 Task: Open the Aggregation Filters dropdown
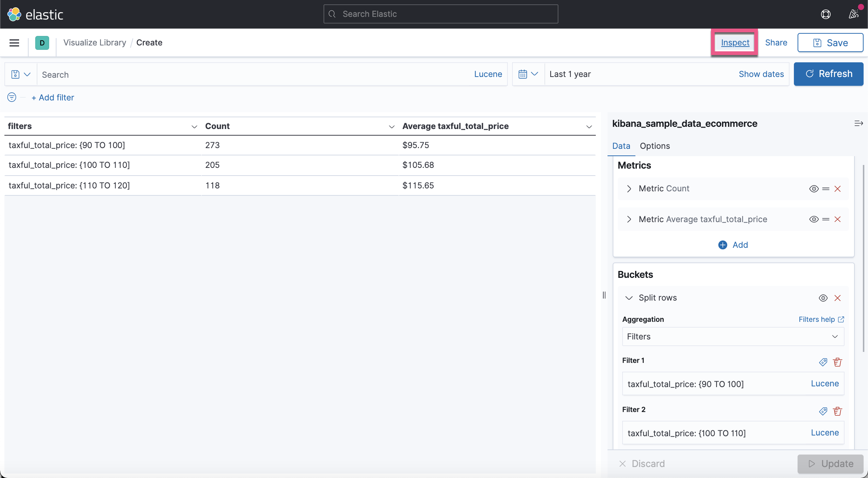(733, 337)
